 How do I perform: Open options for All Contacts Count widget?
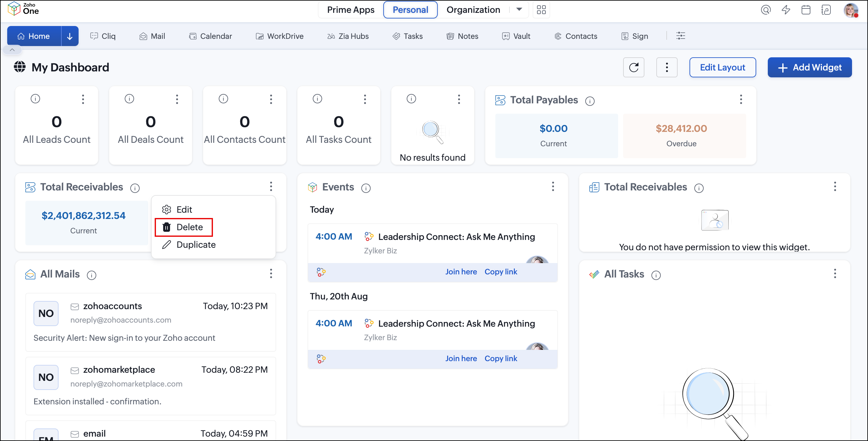271,99
